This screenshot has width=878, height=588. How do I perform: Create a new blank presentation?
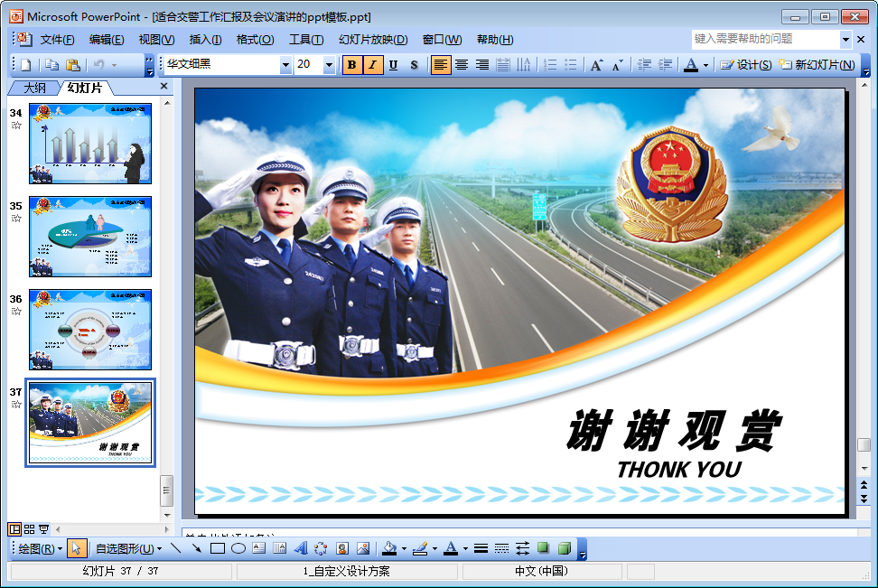click(26, 65)
